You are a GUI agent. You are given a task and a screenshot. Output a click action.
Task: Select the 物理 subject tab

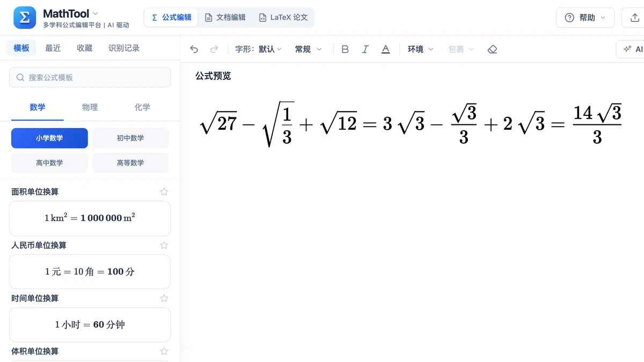(90, 107)
